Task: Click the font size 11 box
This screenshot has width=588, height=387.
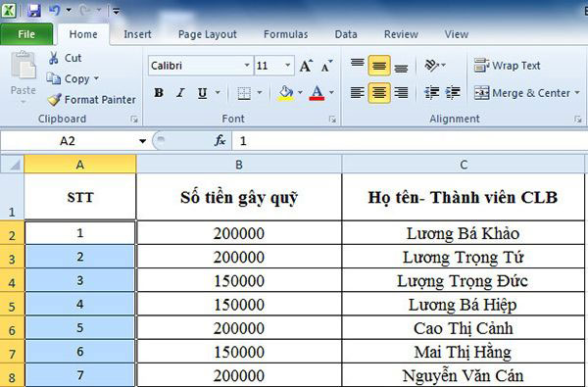Action: click(269, 66)
